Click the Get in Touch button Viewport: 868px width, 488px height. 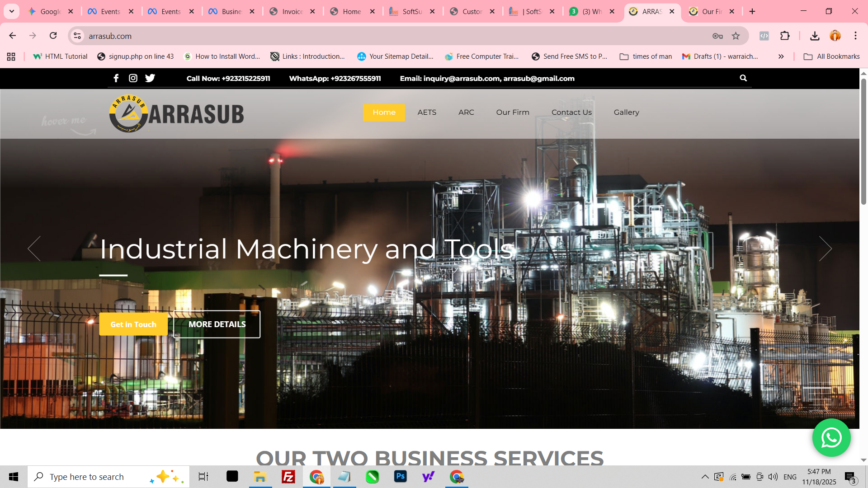[133, 324]
